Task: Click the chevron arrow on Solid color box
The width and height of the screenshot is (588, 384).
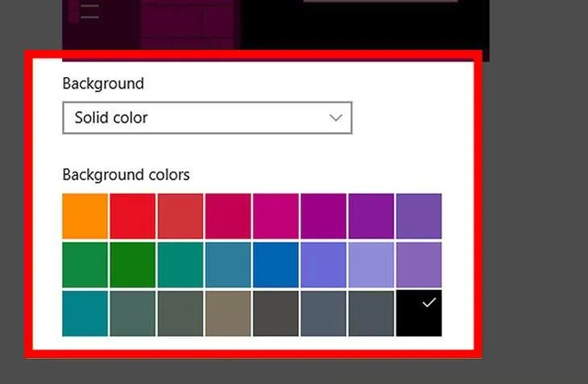Action: (x=336, y=118)
